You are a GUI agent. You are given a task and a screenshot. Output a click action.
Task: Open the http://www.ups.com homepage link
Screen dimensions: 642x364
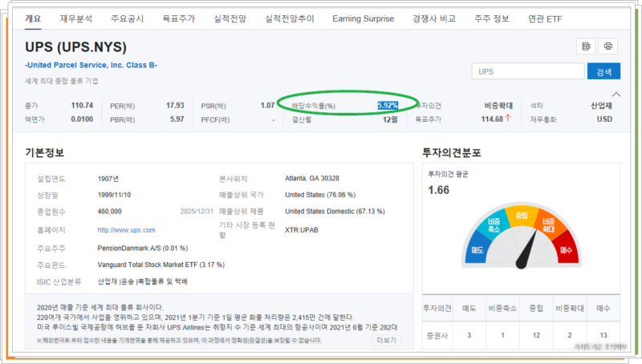(126, 230)
